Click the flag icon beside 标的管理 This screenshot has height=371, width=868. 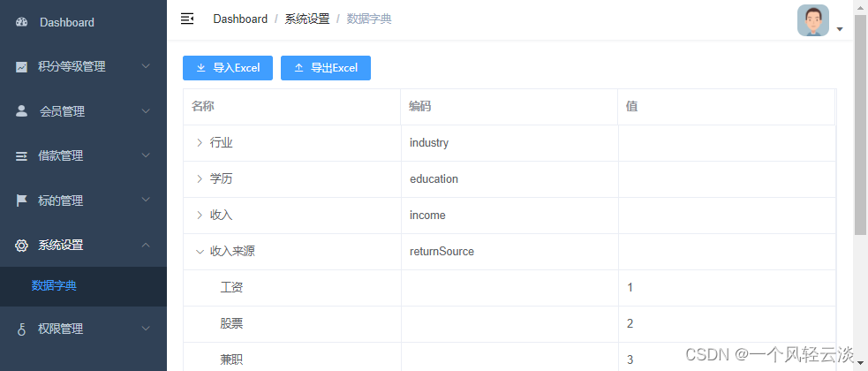tap(21, 201)
